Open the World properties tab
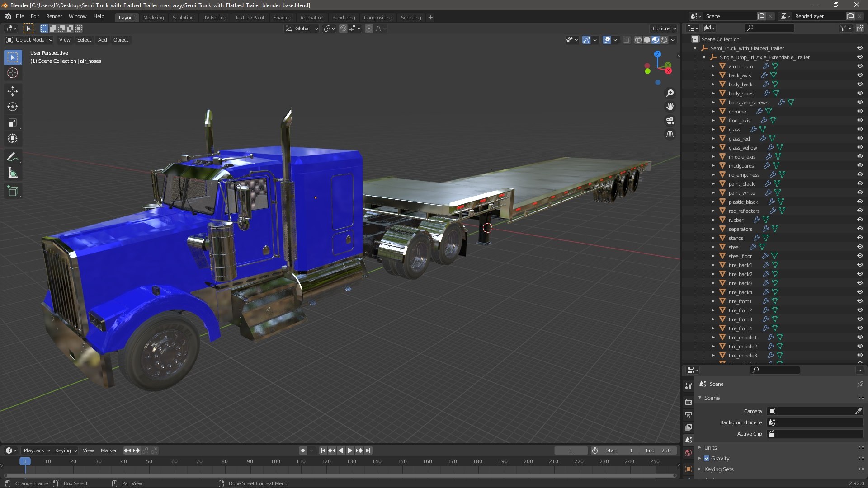Image resolution: width=868 pixels, height=488 pixels. pos(689,453)
